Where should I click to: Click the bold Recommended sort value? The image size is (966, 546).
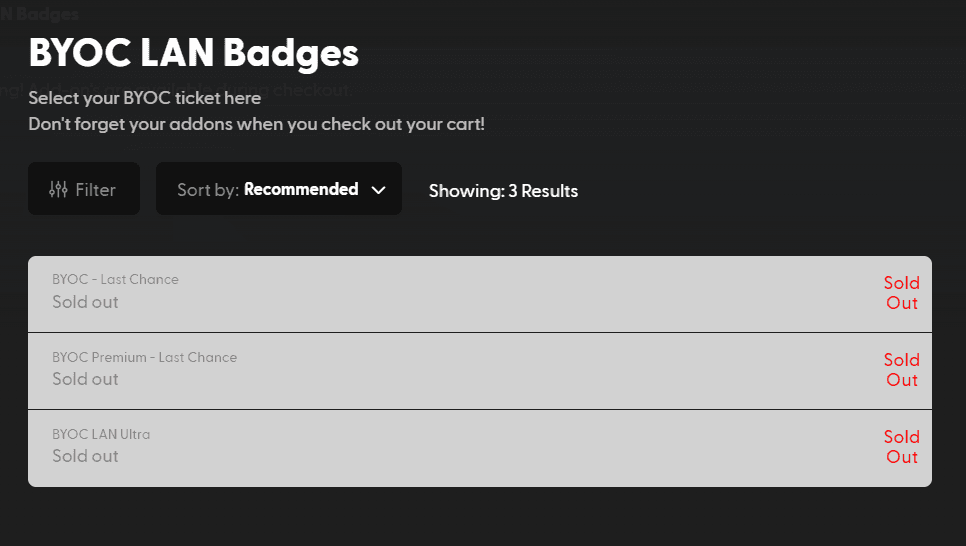301,189
